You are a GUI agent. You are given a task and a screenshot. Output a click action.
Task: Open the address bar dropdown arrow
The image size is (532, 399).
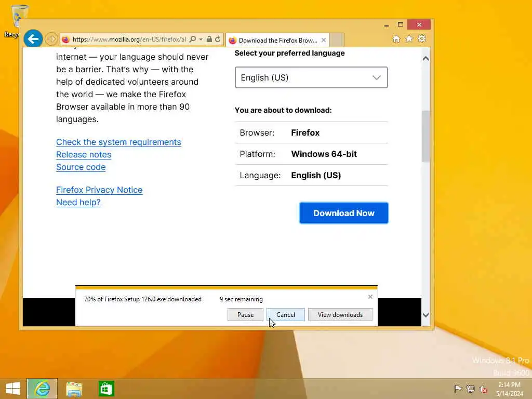201,39
